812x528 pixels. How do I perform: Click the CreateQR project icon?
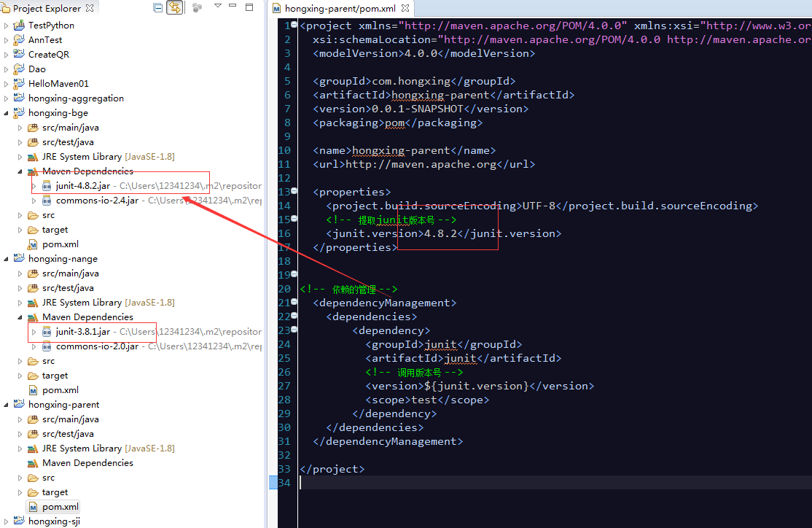click(19, 54)
